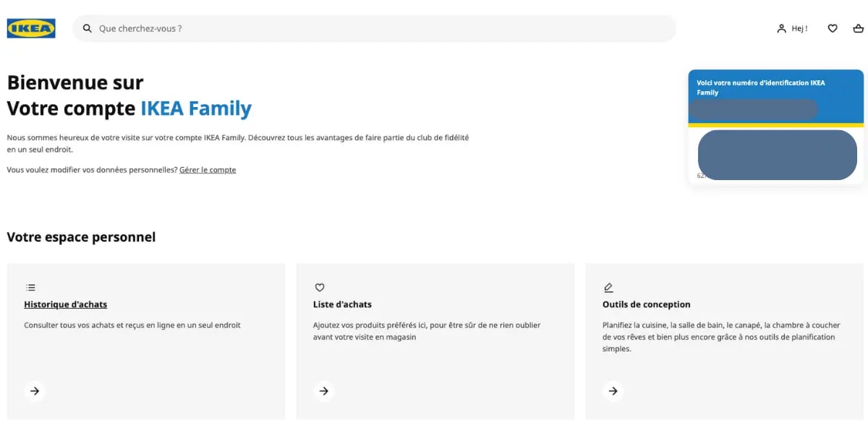Open the favorites heart icon in header

pos(833,29)
